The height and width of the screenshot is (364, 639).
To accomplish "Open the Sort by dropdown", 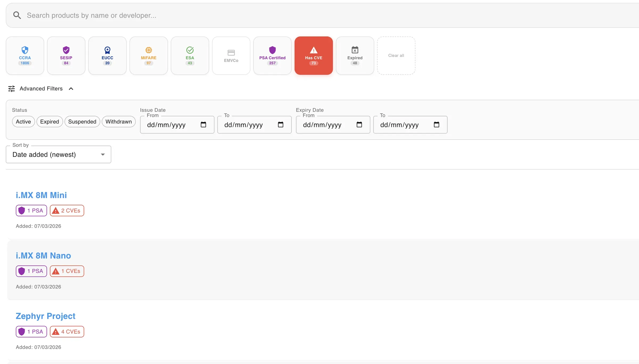I will pos(58,154).
